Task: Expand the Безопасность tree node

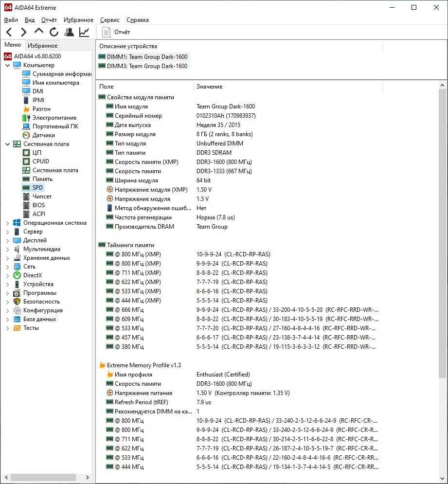Action: coord(7,302)
